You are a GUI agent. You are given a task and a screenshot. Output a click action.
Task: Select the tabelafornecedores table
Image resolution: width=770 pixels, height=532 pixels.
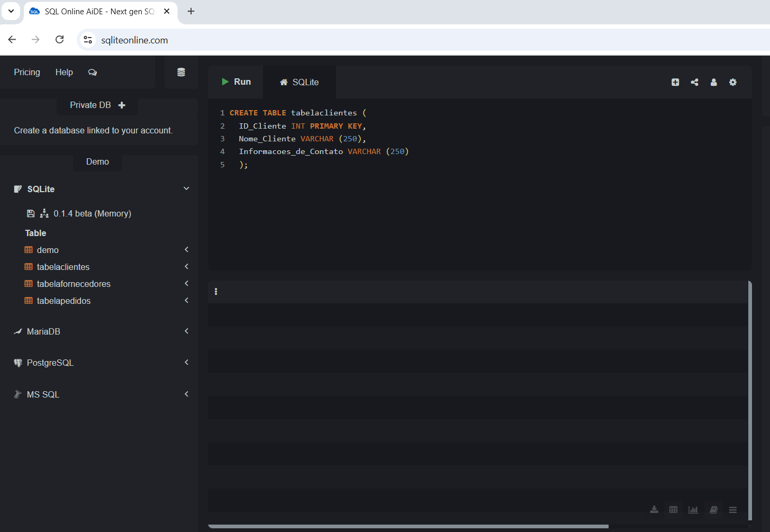click(x=74, y=284)
